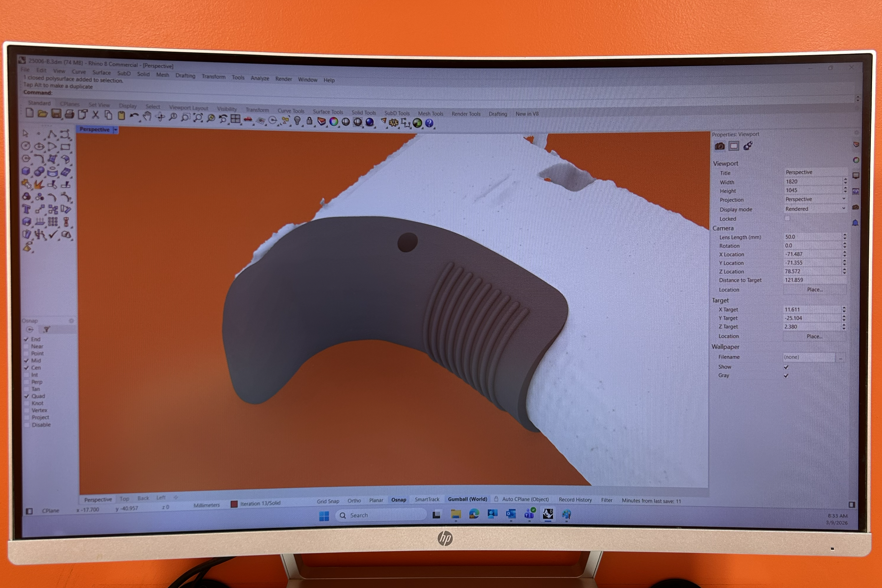This screenshot has width=882, height=588.
Task: Open the SubD menu
Action: tap(124, 73)
